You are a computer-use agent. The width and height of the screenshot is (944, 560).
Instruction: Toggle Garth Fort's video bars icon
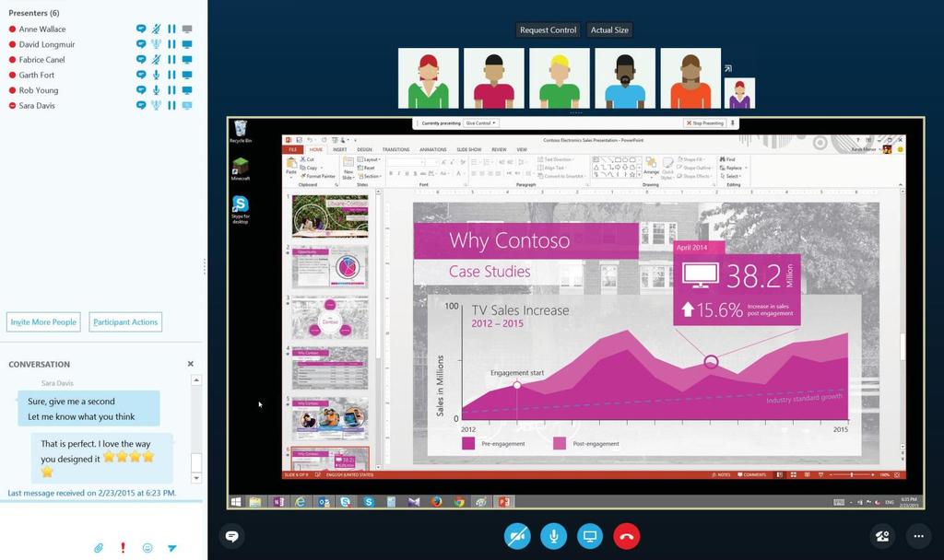point(171,75)
